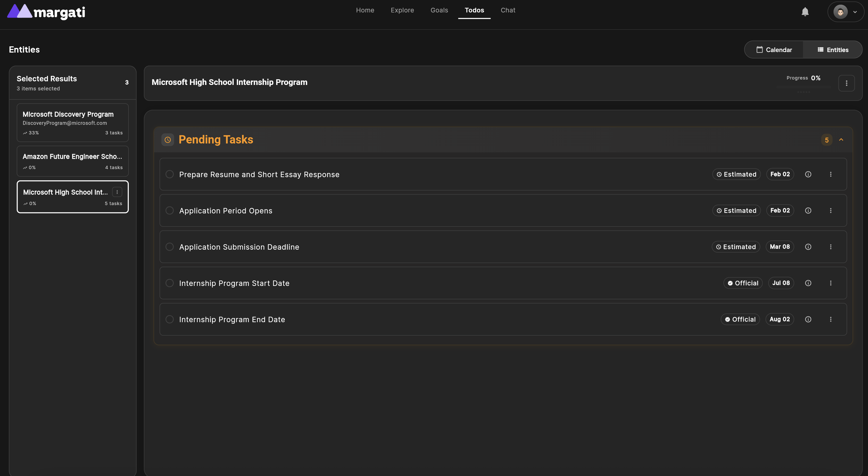Screen dimensions: 868x476
Task: Mark Prepare Resume and Short Essay Response complete
Action: (x=169, y=174)
